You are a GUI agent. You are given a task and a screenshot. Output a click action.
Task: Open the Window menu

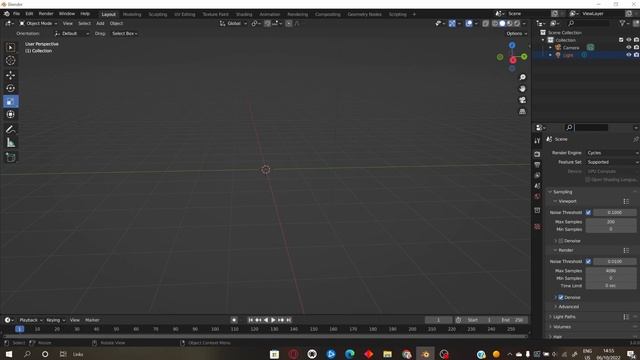67,14
